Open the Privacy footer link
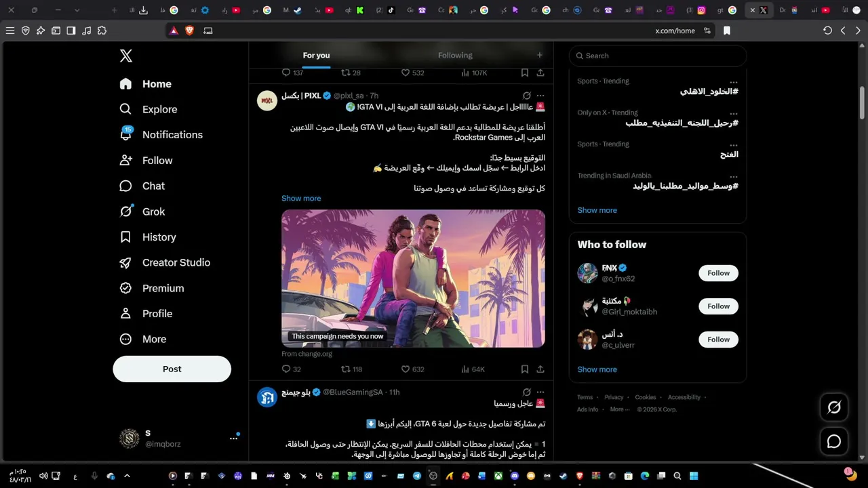 coord(614,397)
